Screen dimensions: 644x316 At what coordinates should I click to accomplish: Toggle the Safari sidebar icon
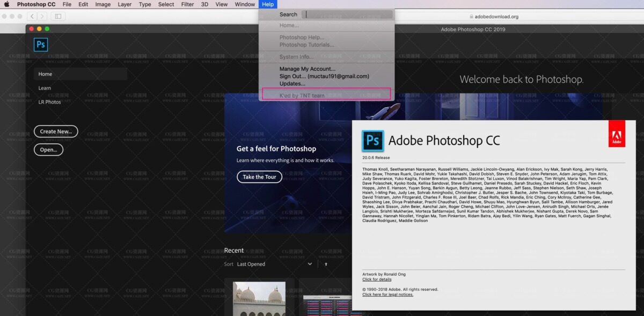pos(58,17)
